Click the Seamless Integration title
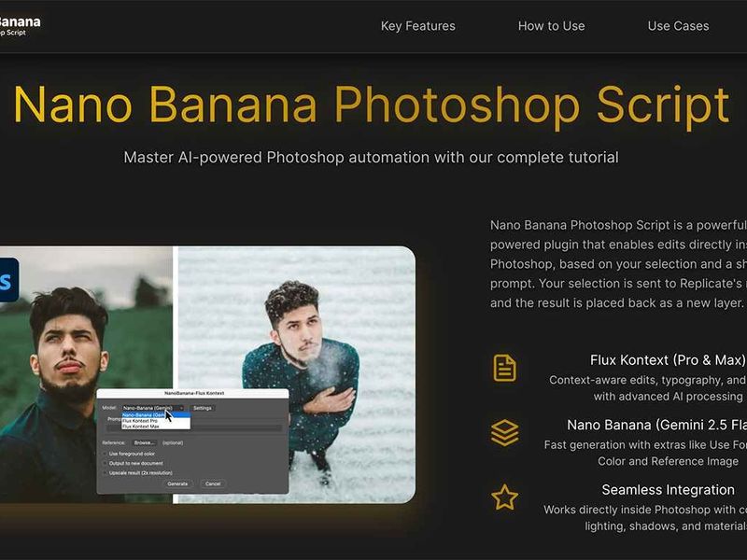 (668, 489)
